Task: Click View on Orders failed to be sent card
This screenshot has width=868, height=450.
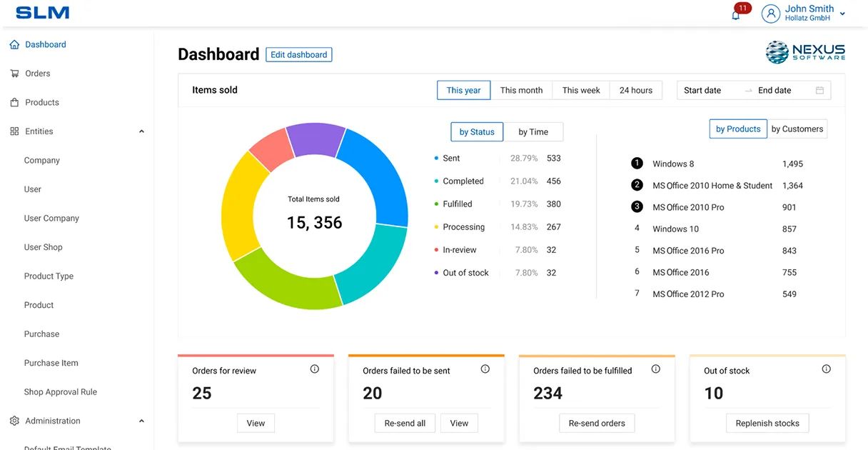Action: 459,424
